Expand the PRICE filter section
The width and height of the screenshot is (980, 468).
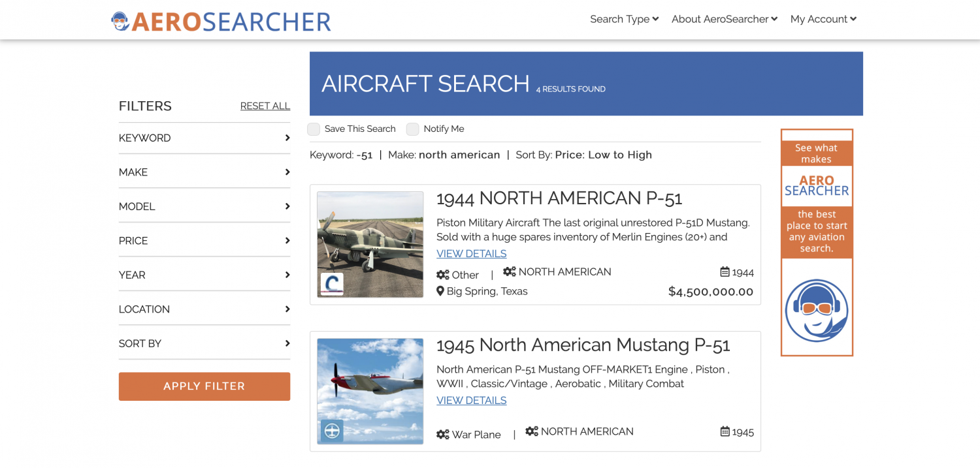(204, 241)
